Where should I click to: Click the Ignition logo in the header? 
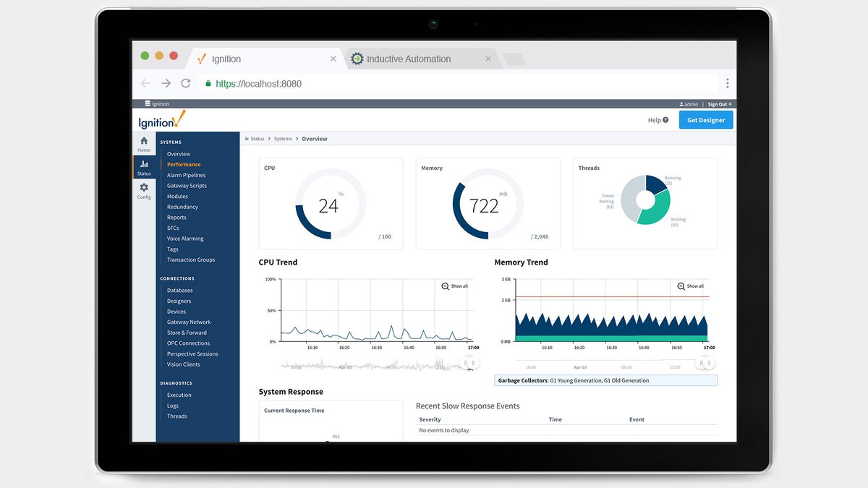point(162,119)
